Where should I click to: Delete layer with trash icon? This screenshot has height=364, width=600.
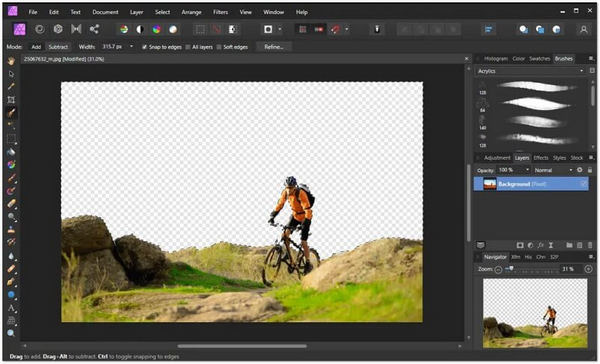590,245
